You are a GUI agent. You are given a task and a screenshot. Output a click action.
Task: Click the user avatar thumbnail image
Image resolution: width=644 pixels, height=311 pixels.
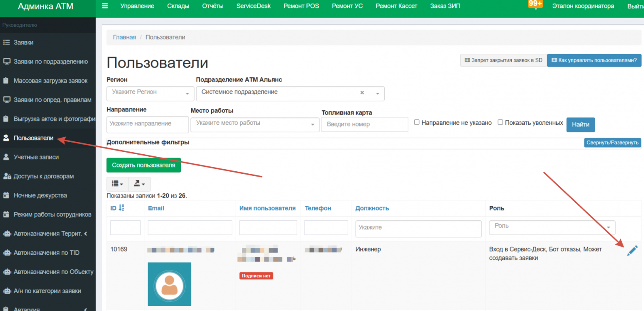point(169,284)
